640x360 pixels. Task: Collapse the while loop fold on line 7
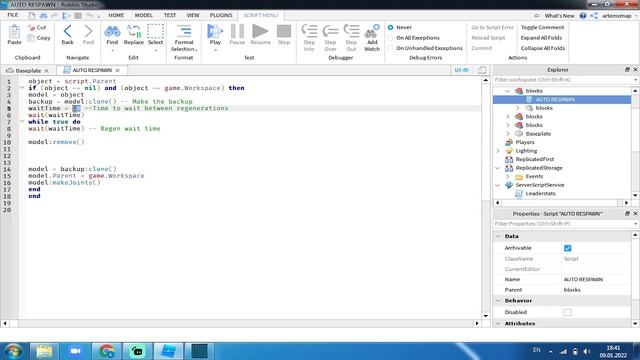(22, 122)
